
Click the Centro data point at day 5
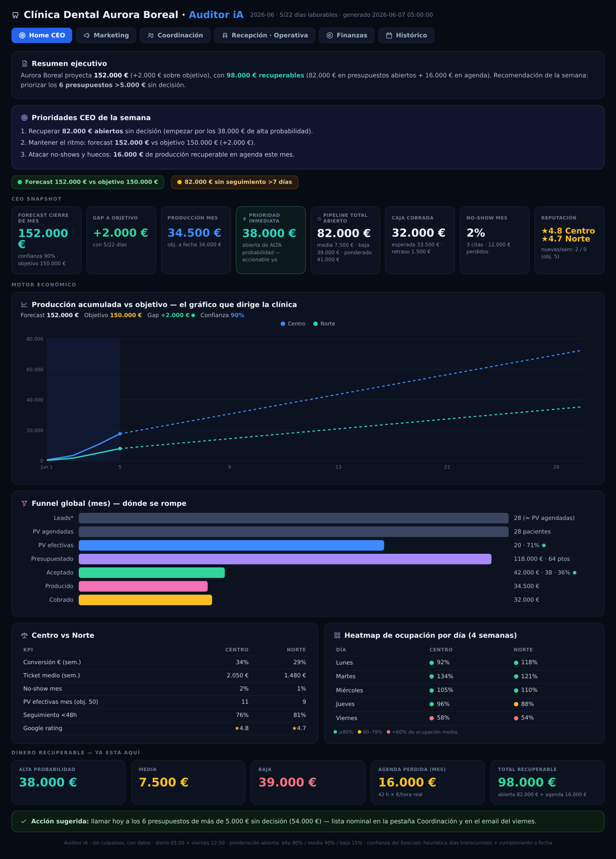pyautogui.click(x=120, y=434)
